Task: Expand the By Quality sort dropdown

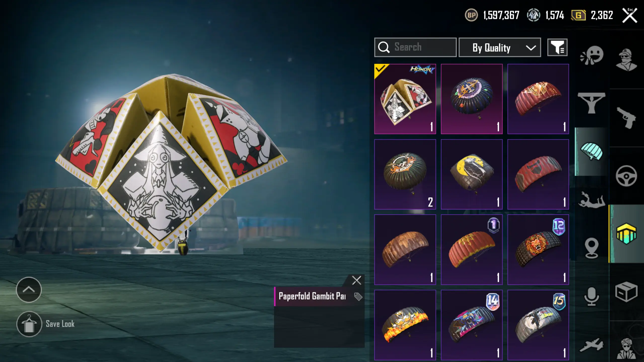Action: pyautogui.click(x=500, y=47)
